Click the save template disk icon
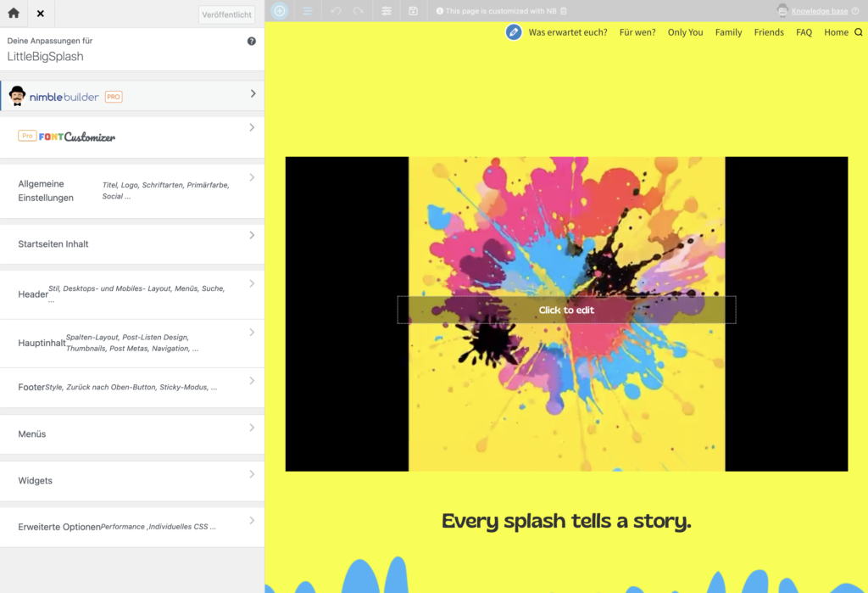This screenshot has height=593, width=868. pos(414,11)
